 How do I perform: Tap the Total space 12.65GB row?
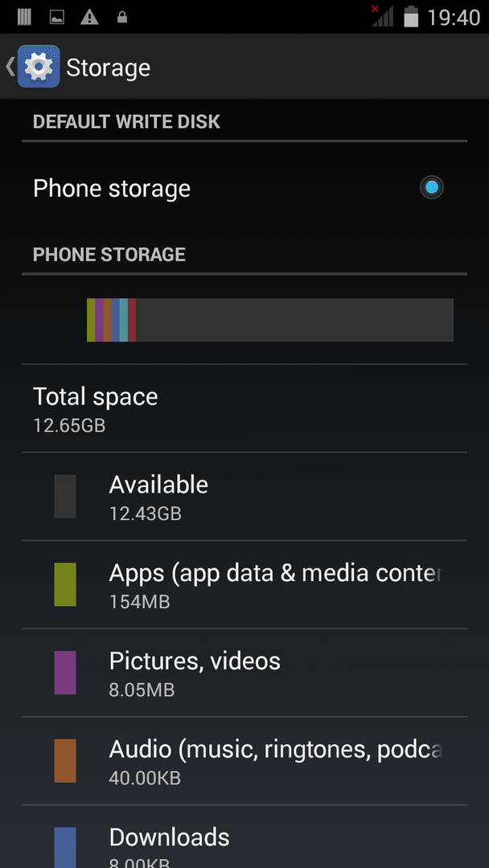point(244,408)
